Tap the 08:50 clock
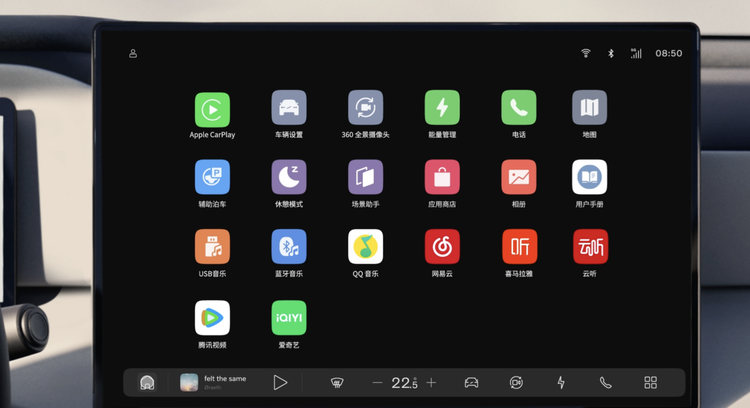The height and width of the screenshot is (408, 750). pyautogui.click(x=669, y=53)
